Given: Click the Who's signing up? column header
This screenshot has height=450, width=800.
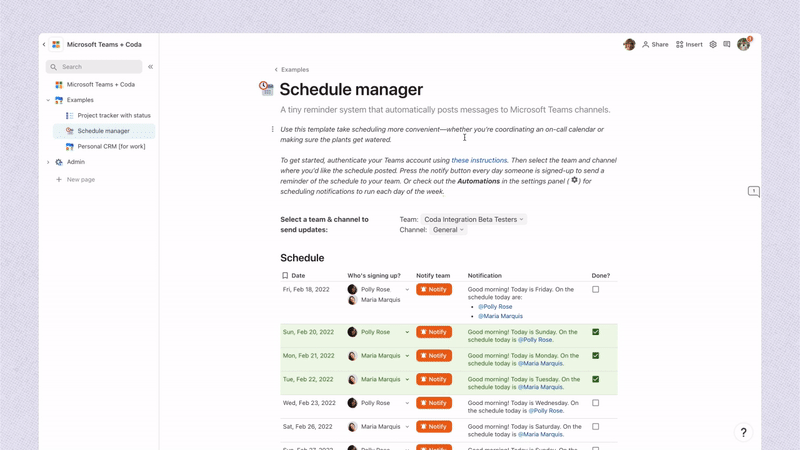Looking at the screenshot, I should click(374, 276).
